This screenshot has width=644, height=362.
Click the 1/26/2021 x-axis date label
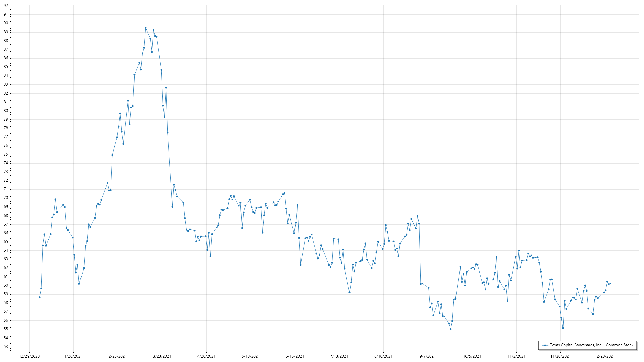[x=73, y=356]
